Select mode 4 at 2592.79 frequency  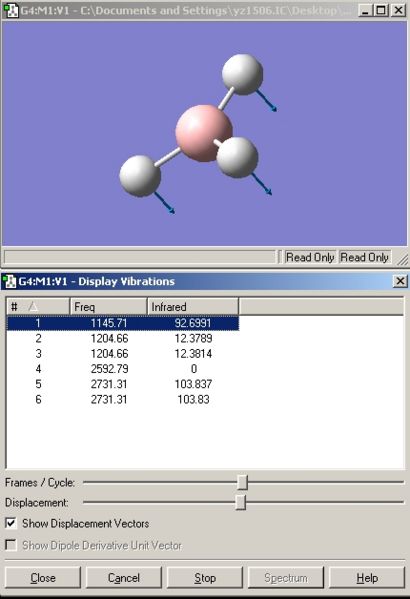pos(123,369)
